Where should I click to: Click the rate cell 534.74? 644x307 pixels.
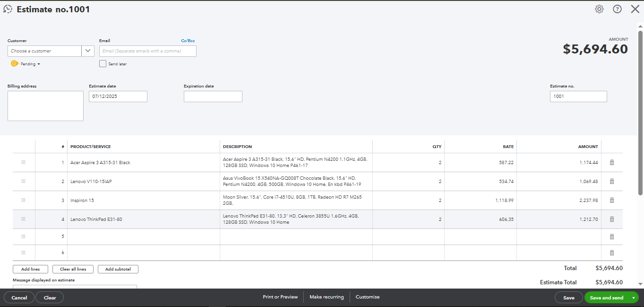click(x=481, y=181)
